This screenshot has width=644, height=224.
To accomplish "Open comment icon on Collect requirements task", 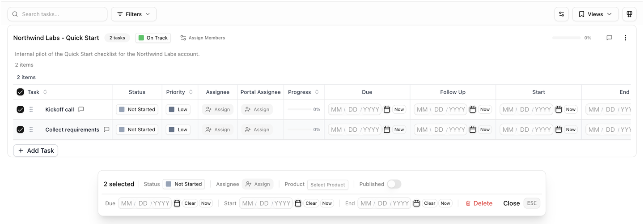I will [x=106, y=129].
